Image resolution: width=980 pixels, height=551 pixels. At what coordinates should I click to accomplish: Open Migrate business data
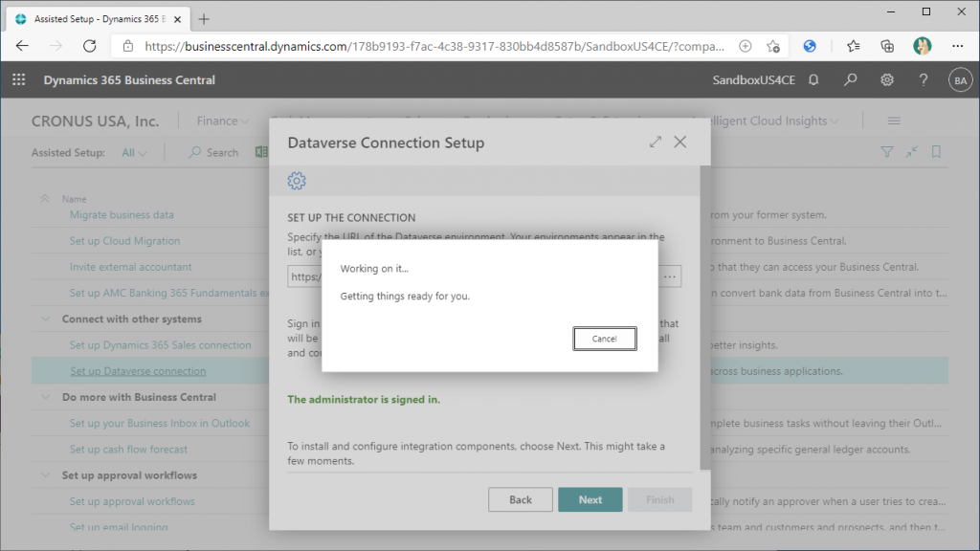(122, 215)
